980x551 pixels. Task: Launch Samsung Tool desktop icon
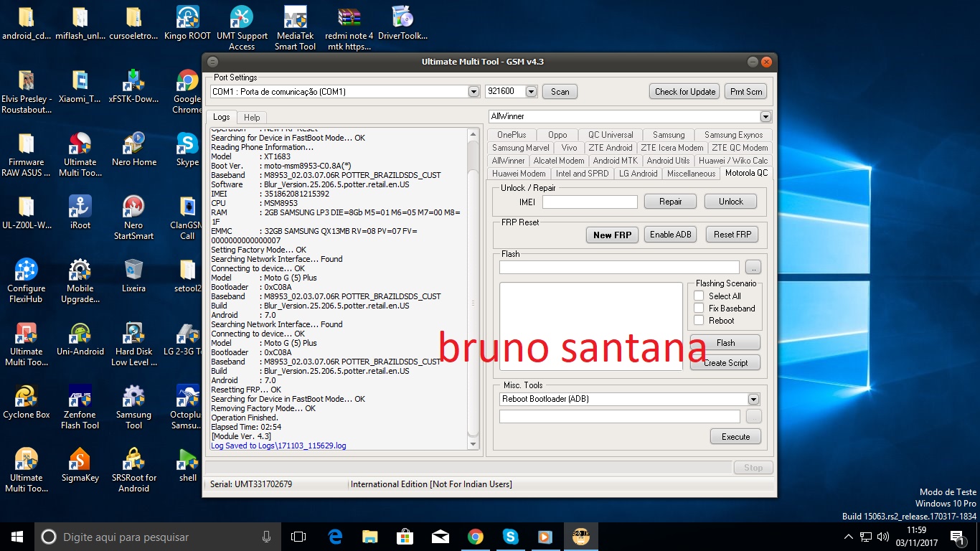(133, 408)
